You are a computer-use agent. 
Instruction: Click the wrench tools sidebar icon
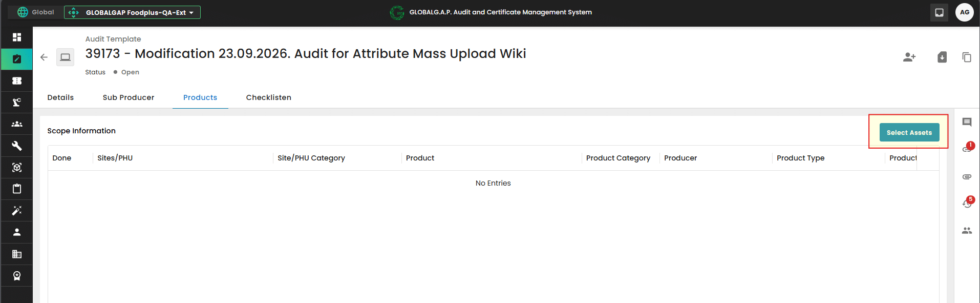pos(17,146)
